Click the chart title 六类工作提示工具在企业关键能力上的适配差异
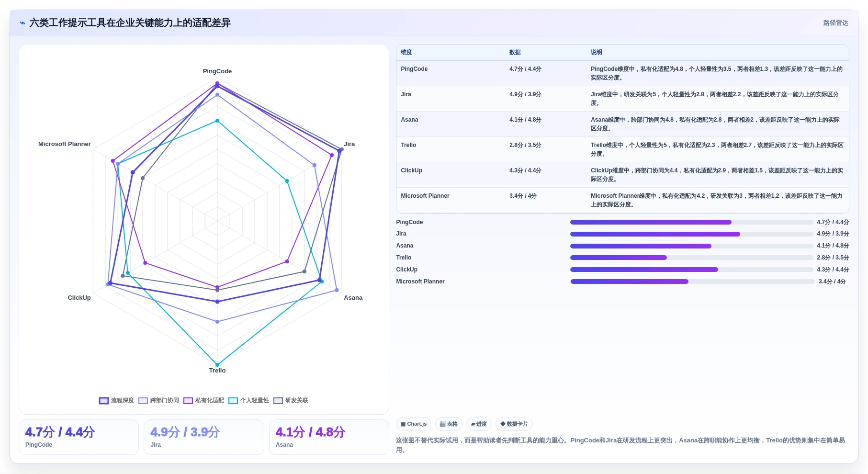Screen dimensions: 868x474 [x=130, y=23]
